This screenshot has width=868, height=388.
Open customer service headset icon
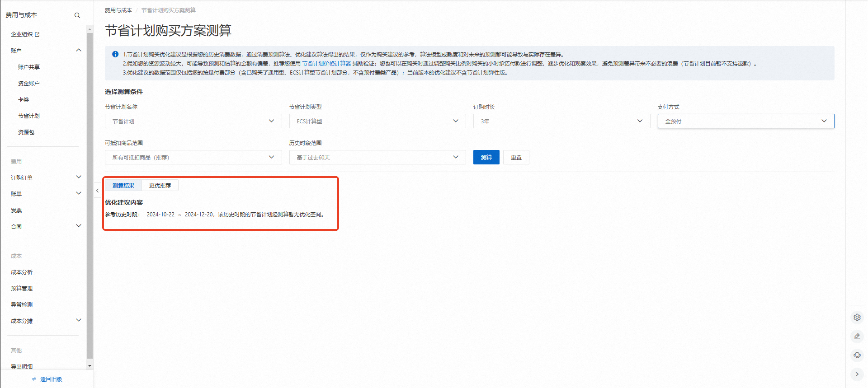pos(857,355)
